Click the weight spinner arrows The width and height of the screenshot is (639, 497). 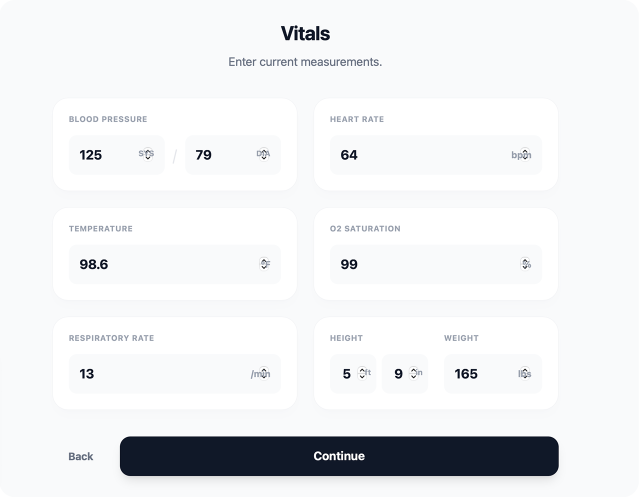pos(526,374)
